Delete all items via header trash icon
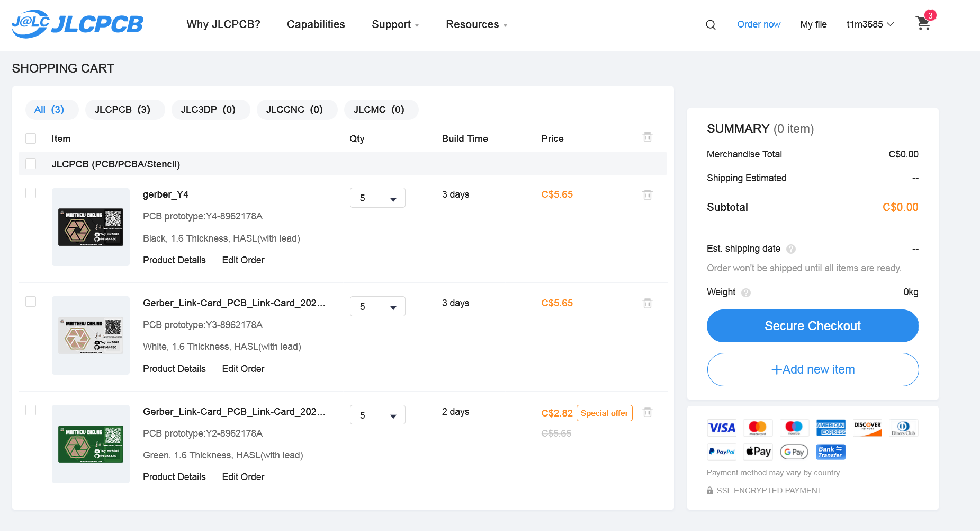The width and height of the screenshot is (980, 531). (647, 137)
